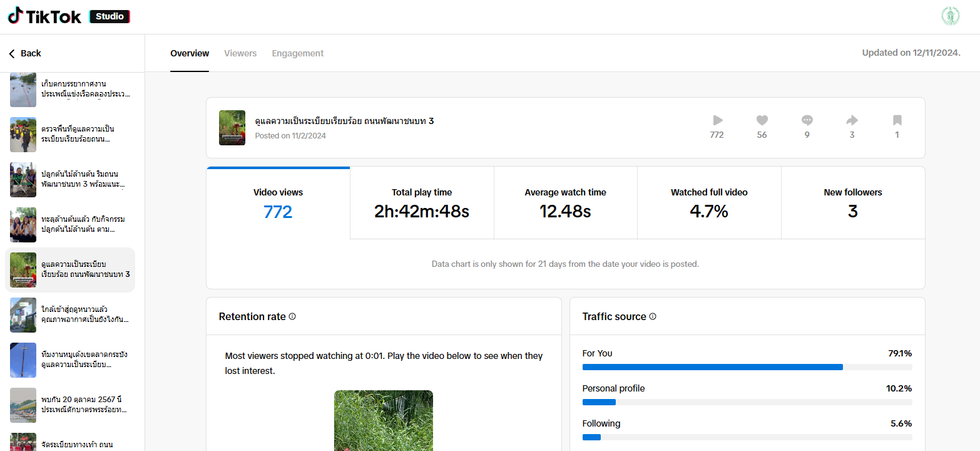Click the play count icon showing 772
Screen dimensions: 980x451
coord(717,120)
